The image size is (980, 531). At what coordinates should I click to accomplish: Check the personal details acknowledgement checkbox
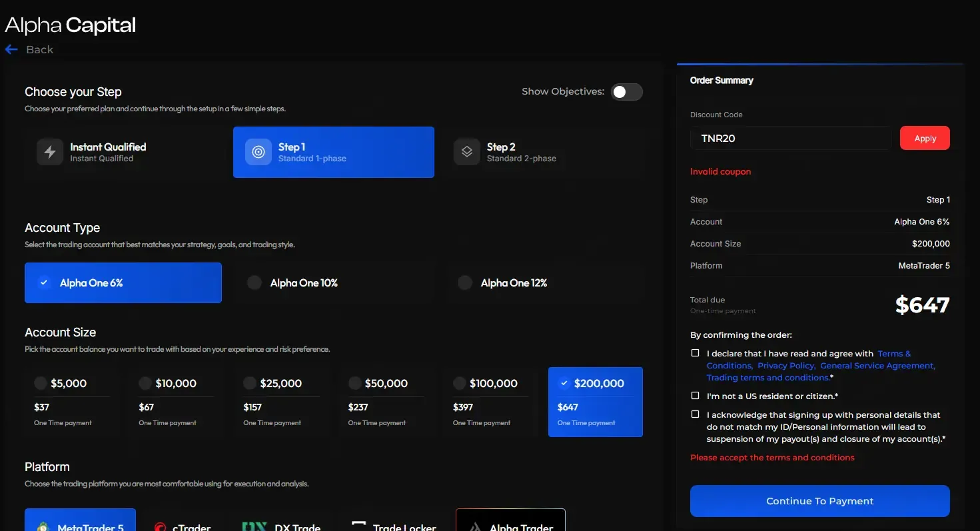[696, 414]
